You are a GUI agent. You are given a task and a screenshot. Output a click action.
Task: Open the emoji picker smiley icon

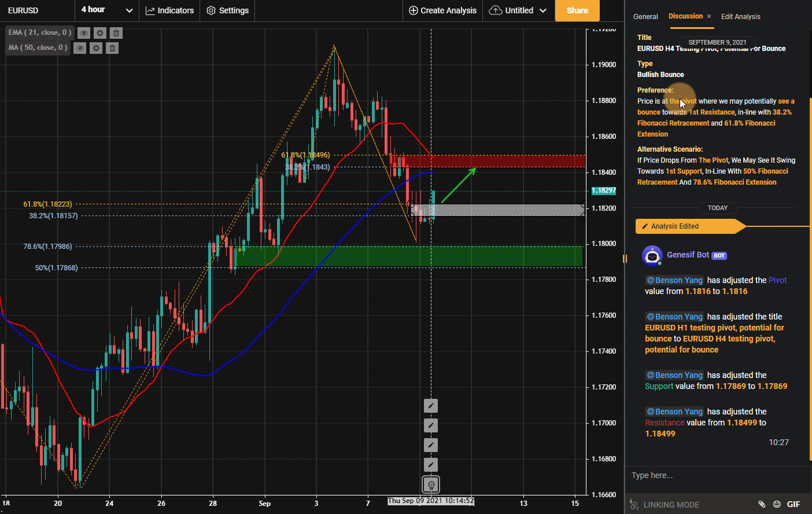pos(777,504)
